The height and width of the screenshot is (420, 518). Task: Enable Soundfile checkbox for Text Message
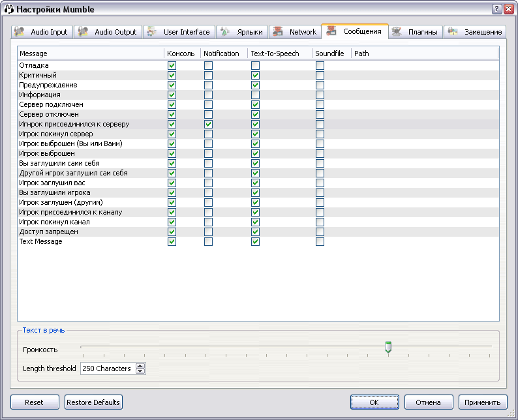coord(320,242)
